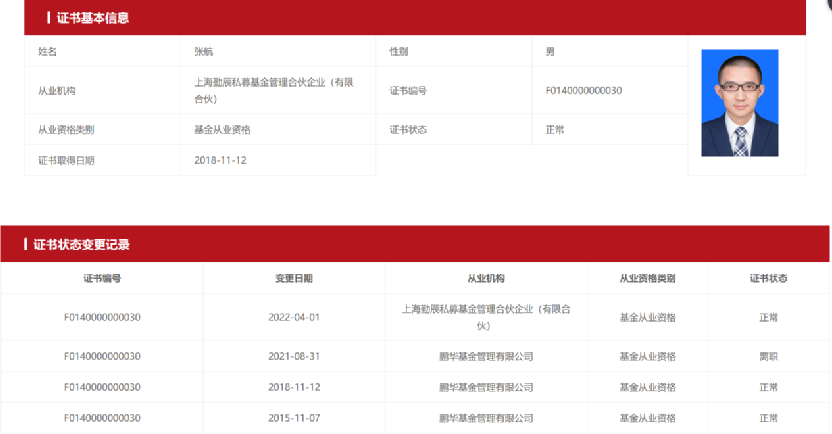The width and height of the screenshot is (832, 434).
Task: Click the 证书状态变更记录 section header
Action: 82,244
